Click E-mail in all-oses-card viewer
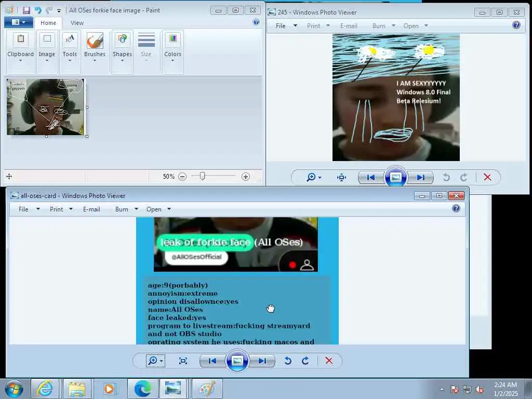The image size is (532, 399). (91, 209)
